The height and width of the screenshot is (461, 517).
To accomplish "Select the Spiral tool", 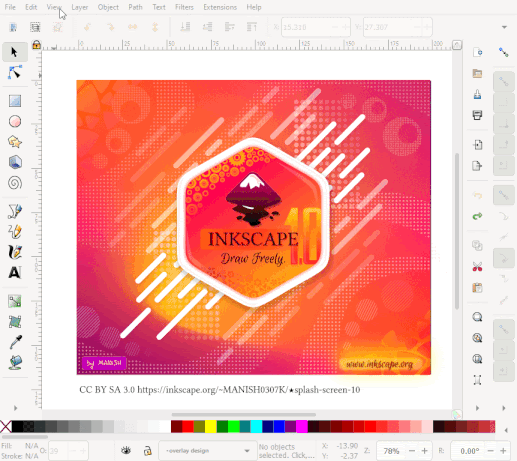I will [15, 183].
